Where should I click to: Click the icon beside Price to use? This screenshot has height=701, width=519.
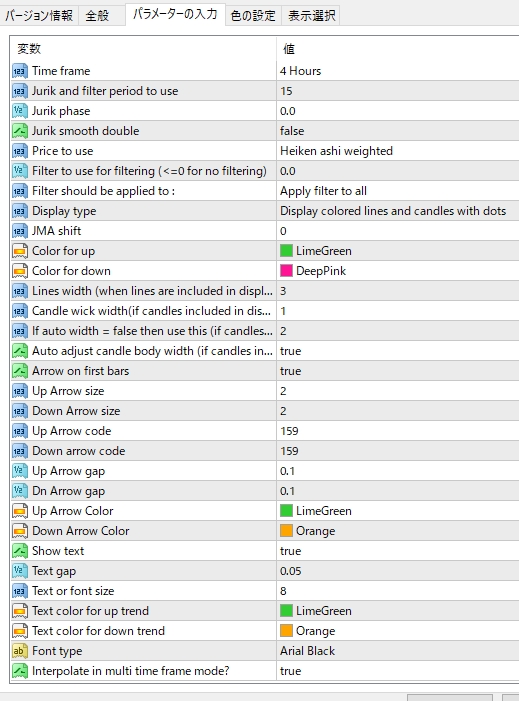[x=20, y=151]
